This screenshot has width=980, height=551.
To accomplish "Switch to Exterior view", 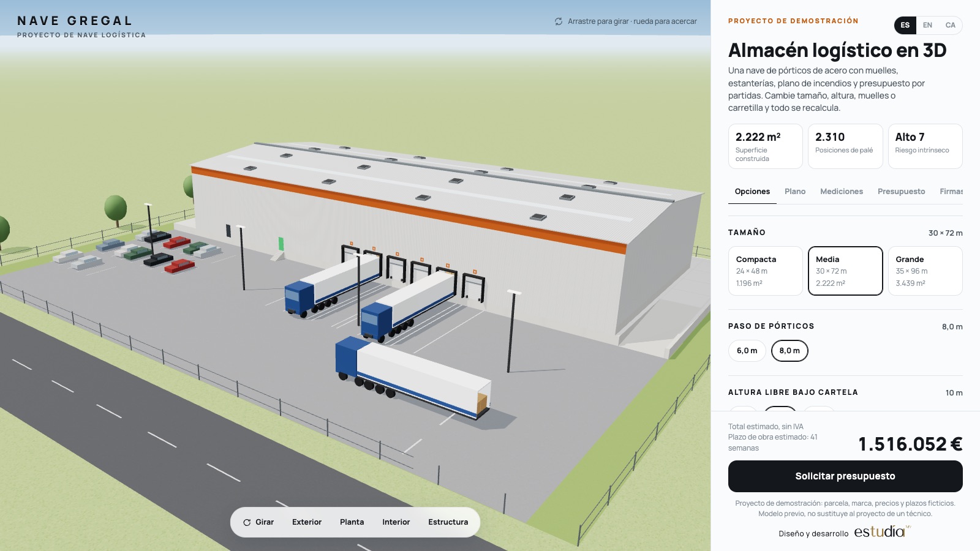I will [x=307, y=522].
